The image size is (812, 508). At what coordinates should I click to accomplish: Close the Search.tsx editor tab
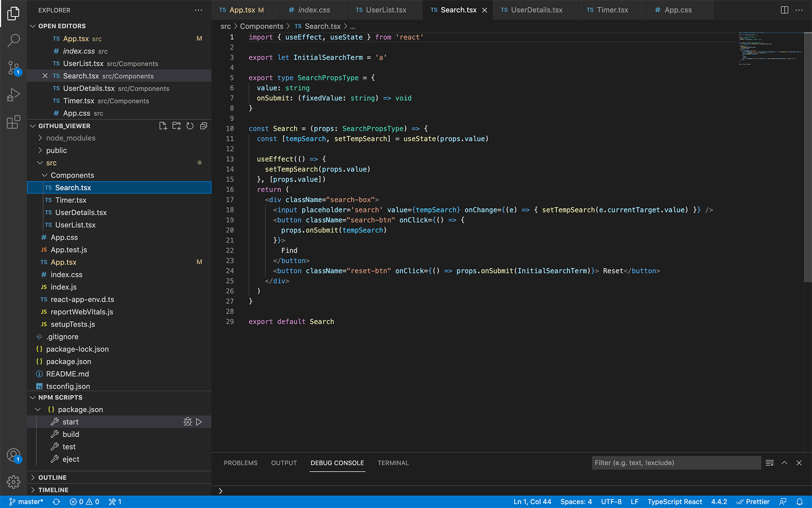point(484,10)
